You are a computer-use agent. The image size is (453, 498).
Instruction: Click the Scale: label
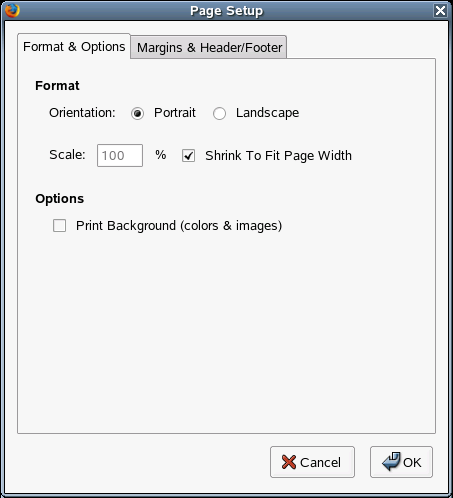point(67,155)
